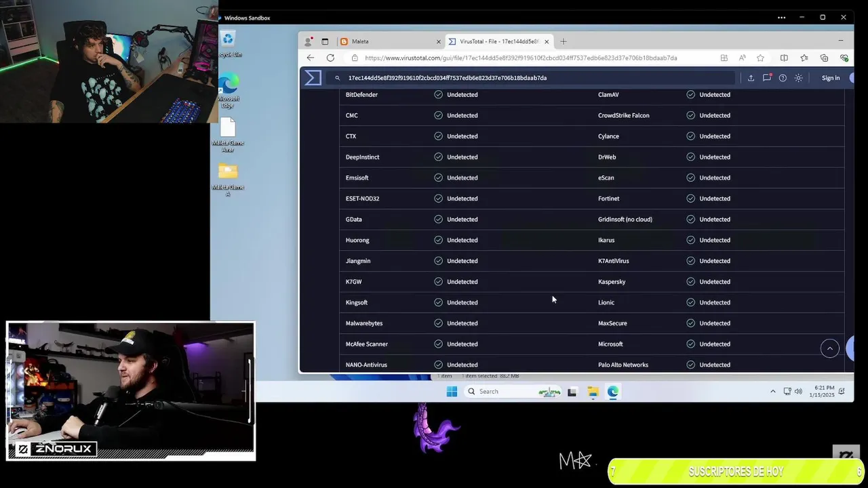Image resolution: width=868 pixels, height=488 pixels.
Task: Open Windows Sandbox three-dots menu
Action: (782, 18)
